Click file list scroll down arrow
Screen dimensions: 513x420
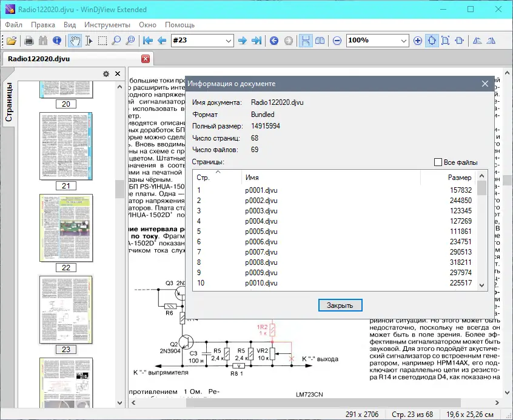(x=481, y=285)
